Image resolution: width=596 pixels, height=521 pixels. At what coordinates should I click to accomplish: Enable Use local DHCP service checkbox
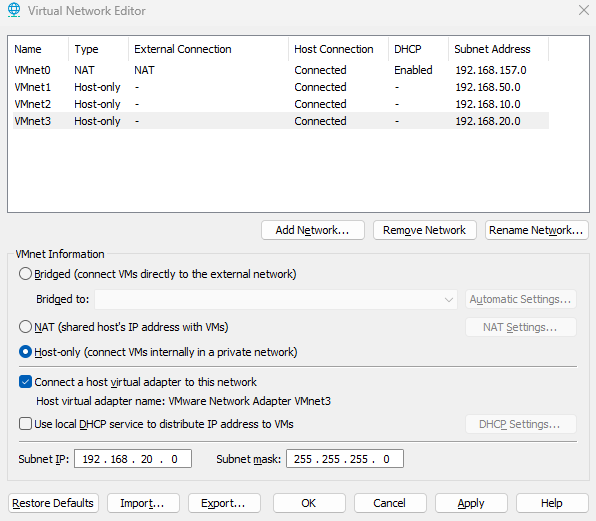[25, 424]
